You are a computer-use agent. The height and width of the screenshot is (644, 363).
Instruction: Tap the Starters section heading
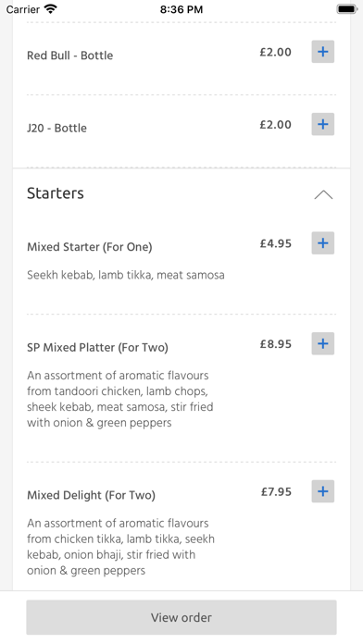click(56, 193)
